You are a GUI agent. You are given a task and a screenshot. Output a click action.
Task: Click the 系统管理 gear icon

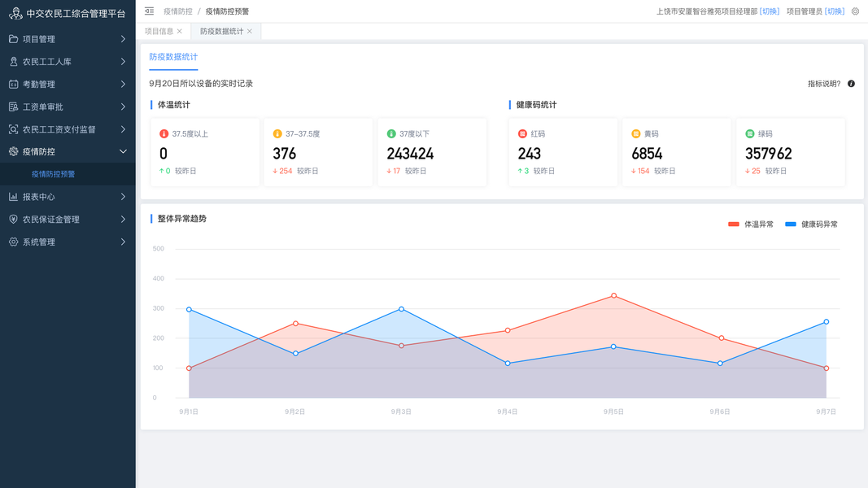(13, 242)
